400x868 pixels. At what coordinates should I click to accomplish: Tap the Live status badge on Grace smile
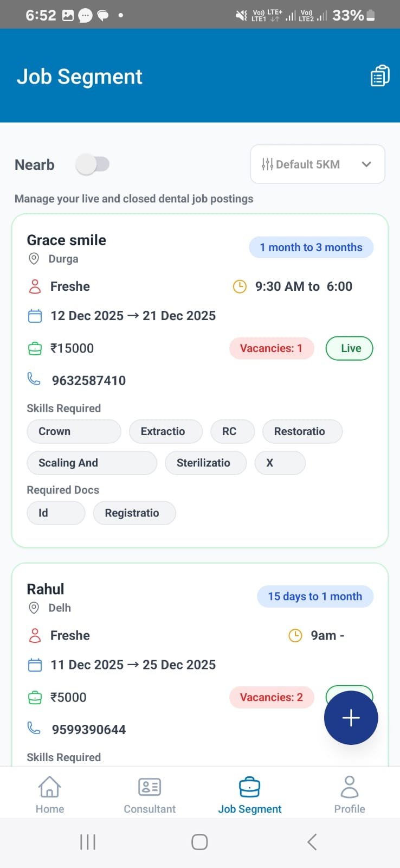click(x=349, y=348)
